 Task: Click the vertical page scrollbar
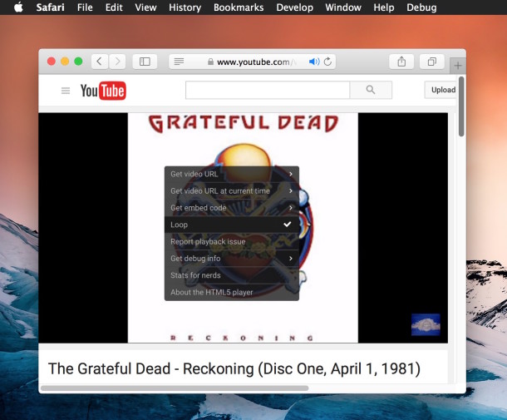461,106
